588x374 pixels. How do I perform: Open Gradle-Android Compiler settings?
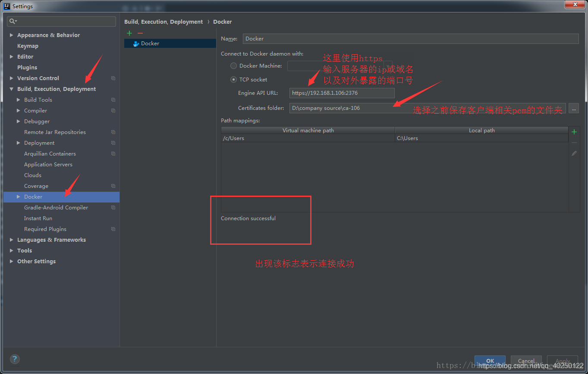point(56,208)
